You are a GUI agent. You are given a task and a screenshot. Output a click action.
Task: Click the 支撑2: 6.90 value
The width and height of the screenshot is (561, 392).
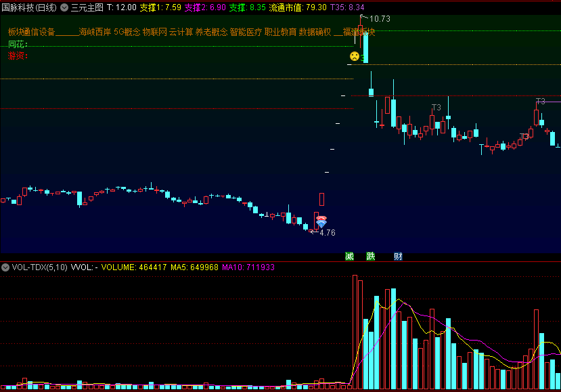(205, 7)
